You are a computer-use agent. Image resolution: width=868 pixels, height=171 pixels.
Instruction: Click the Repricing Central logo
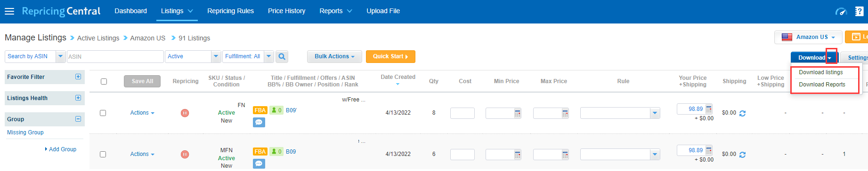[x=61, y=11]
